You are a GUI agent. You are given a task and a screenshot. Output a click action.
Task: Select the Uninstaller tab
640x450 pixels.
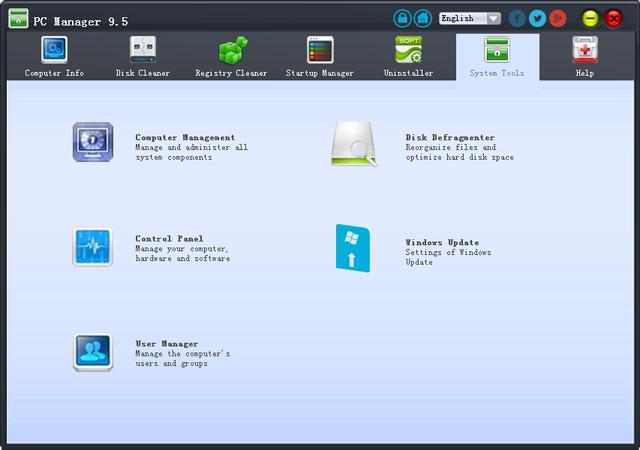(408, 57)
